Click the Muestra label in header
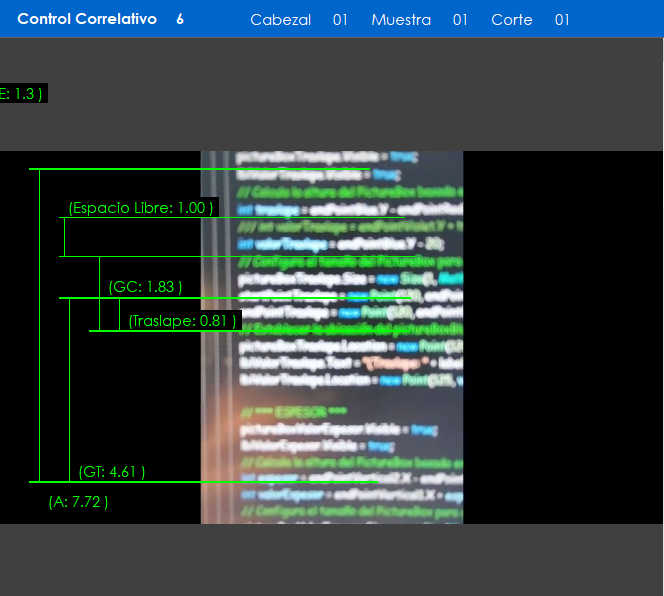The image size is (664, 596). (401, 20)
